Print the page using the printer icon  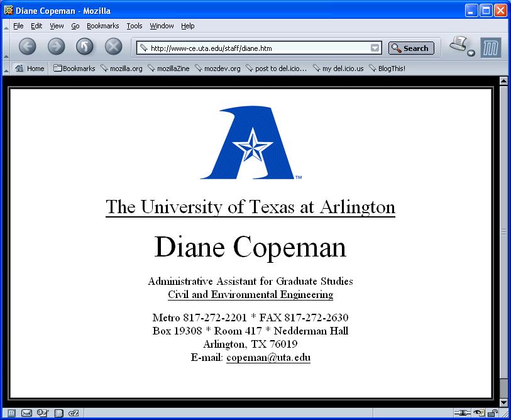coord(459,43)
